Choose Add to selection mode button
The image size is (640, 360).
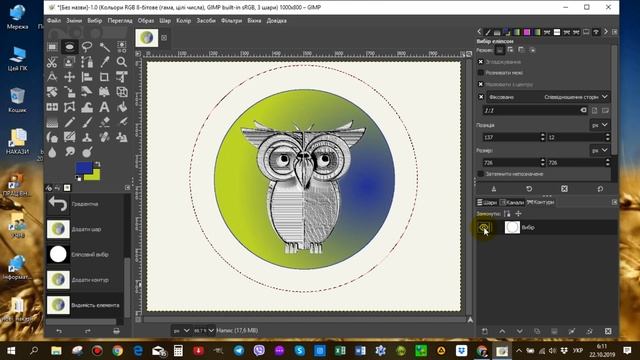tap(510, 50)
